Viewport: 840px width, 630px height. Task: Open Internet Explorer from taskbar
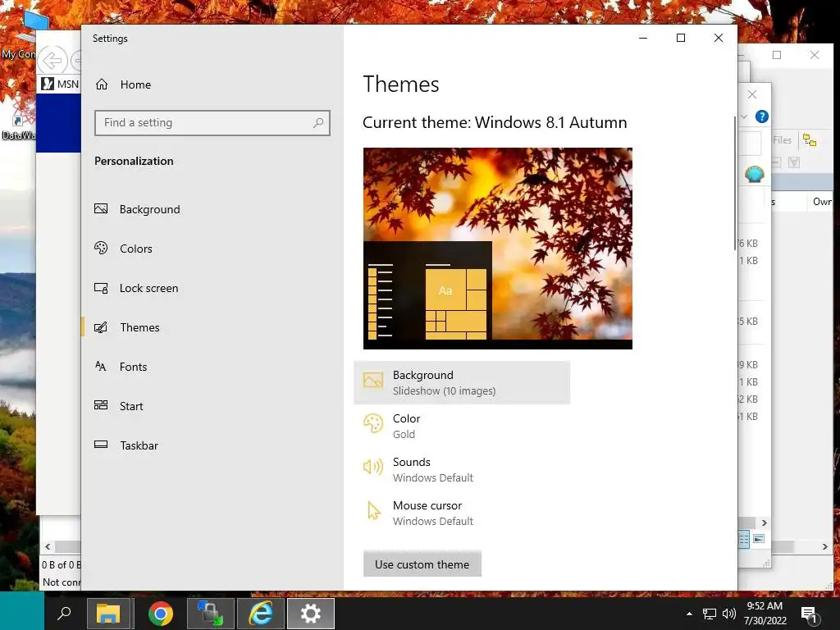point(261,613)
